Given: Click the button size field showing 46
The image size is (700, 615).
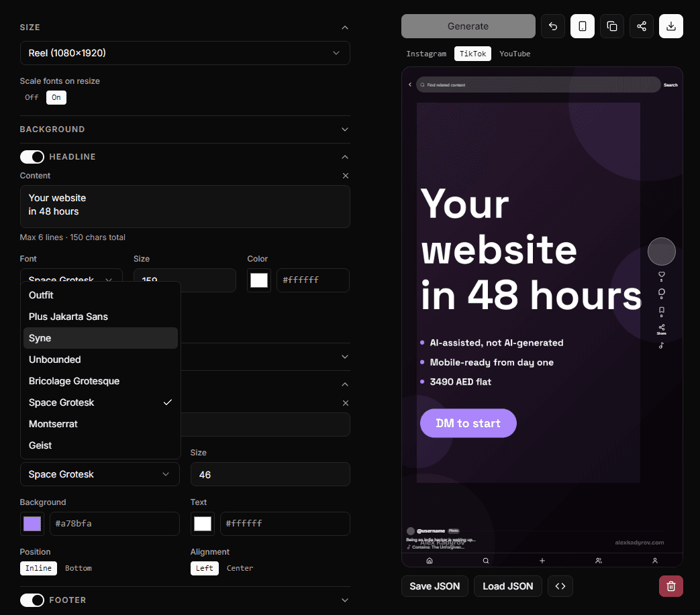Looking at the screenshot, I should point(270,474).
